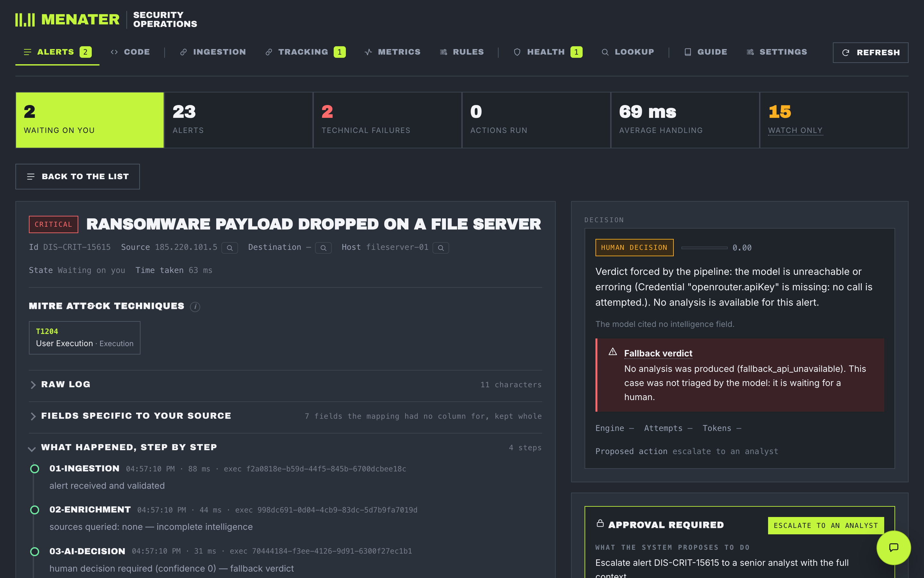Look up host fileserver-01 magnifier
924x578 pixels.
pyautogui.click(x=441, y=248)
